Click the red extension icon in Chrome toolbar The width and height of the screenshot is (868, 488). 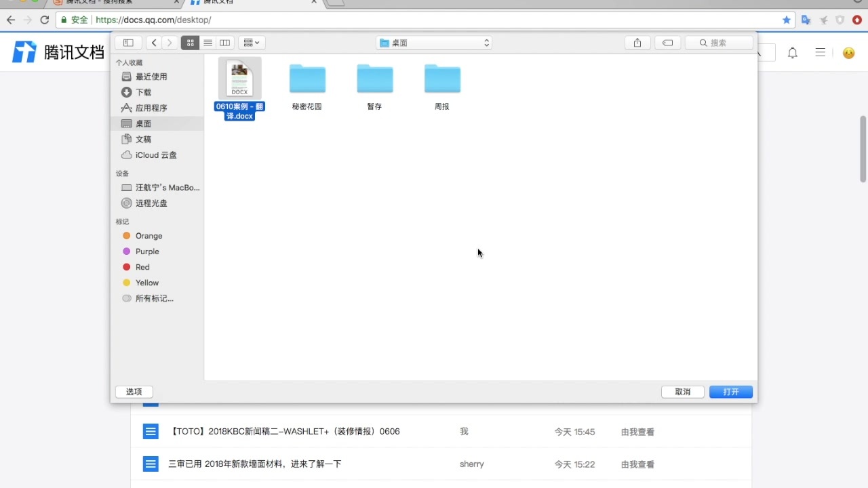[x=857, y=20]
